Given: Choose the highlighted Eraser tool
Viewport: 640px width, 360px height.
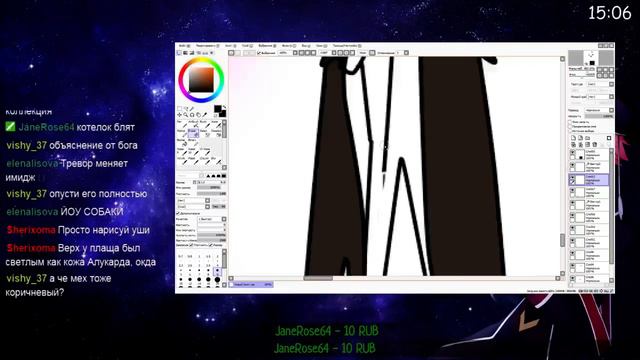Looking at the screenshot, I should (193, 133).
